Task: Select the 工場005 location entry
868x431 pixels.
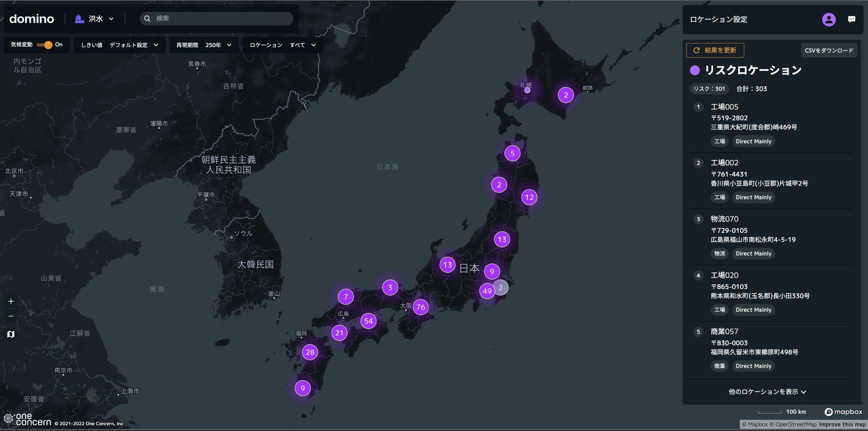Action: pos(724,107)
